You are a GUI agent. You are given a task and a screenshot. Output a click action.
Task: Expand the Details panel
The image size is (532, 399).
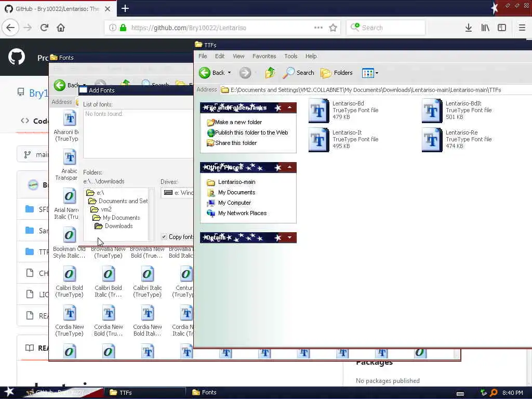[289, 237]
